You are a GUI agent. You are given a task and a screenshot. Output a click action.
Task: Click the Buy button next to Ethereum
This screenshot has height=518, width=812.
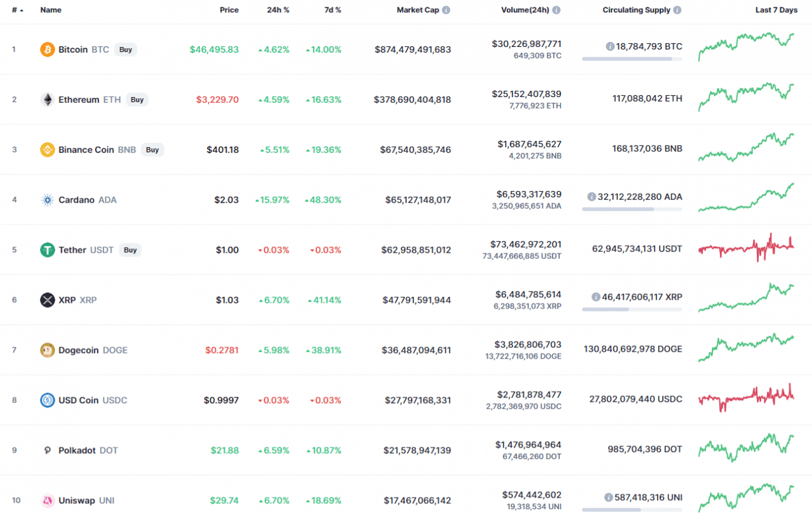pyautogui.click(x=137, y=100)
